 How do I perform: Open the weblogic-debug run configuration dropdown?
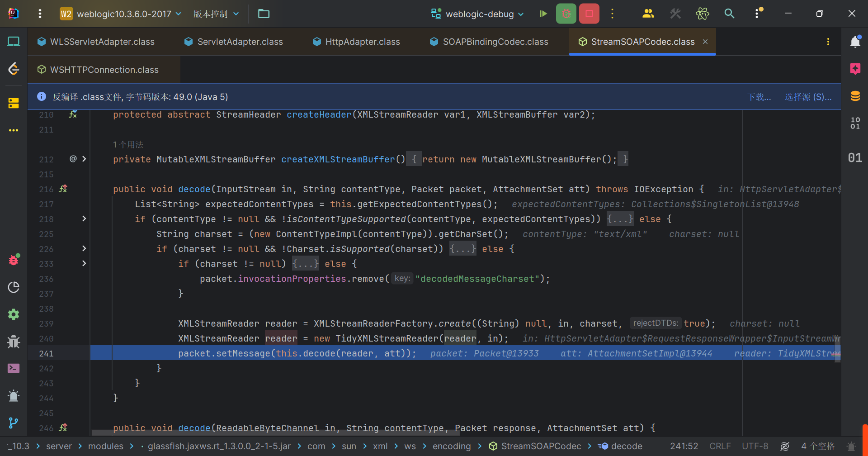(477, 14)
